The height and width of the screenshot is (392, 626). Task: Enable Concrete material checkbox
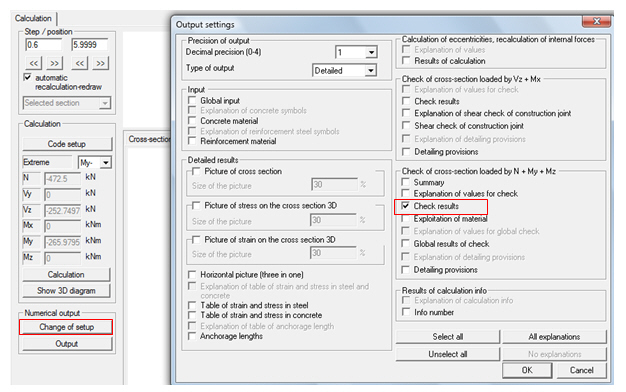[x=192, y=121]
